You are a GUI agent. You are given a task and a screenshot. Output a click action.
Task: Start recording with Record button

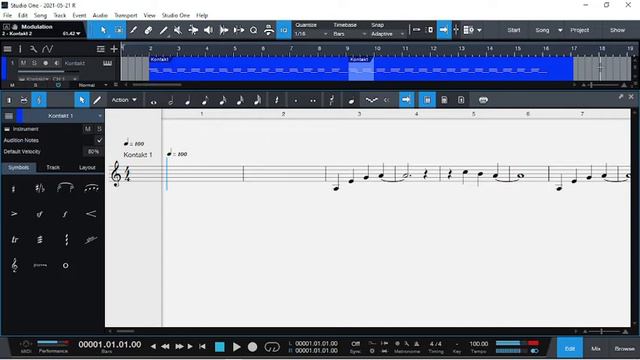coord(253,347)
